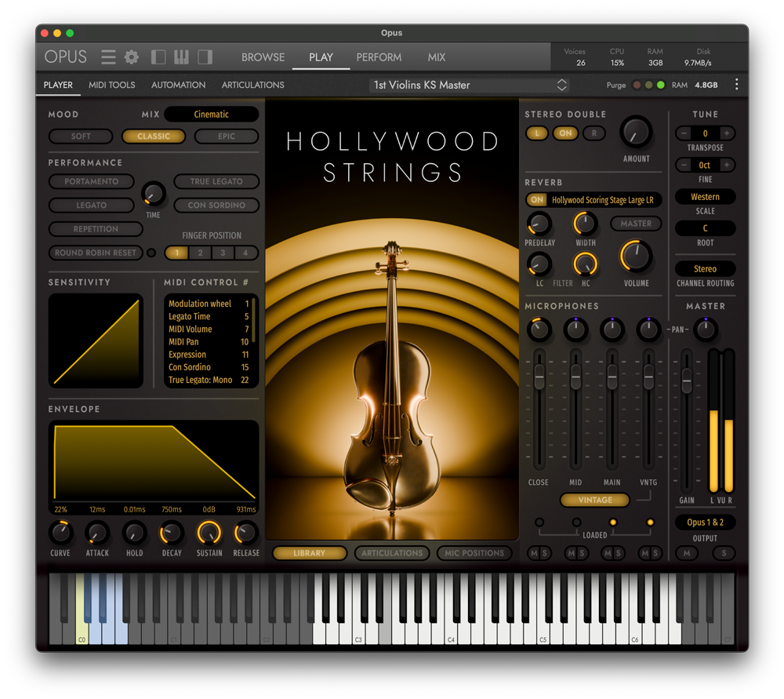Enable PORTAMENTO performance mode
This screenshot has height=699, width=784.
[x=92, y=181]
